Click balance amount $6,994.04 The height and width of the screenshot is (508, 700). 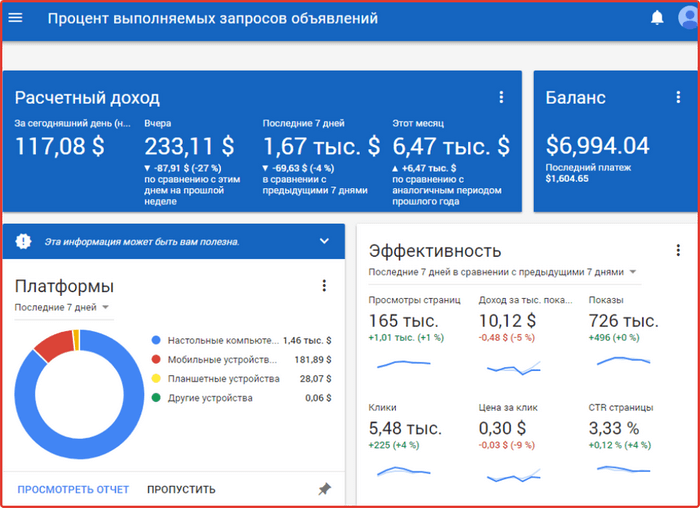coord(597,146)
